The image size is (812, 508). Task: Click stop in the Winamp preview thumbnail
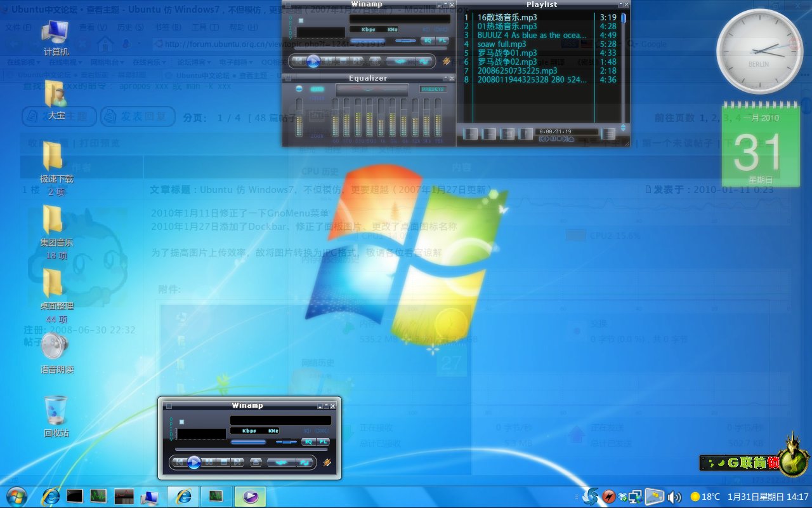(223, 462)
